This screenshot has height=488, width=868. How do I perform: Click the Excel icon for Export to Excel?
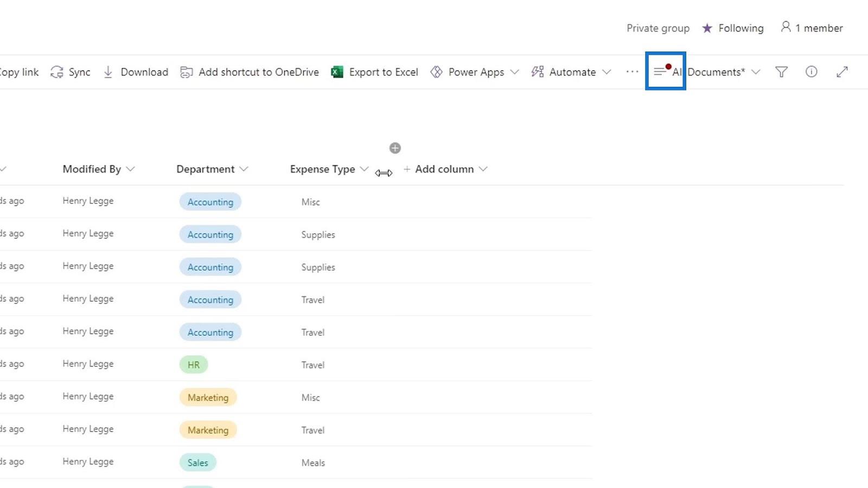(x=337, y=72)
